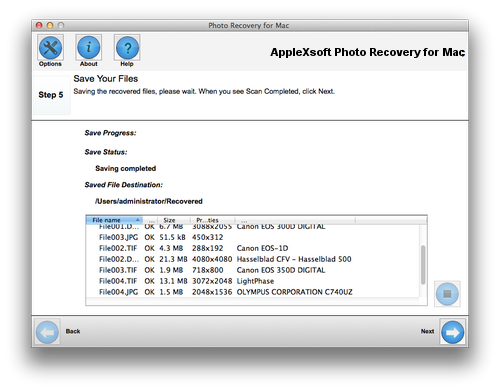Proceed with the Next right arrow button

click(452, 332)
